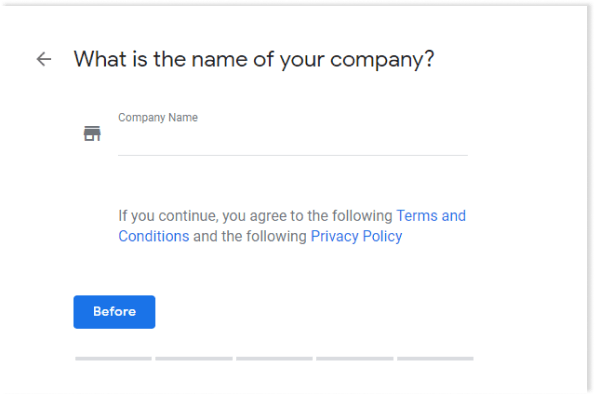The image size is (595, 395).
Task: Click the blue Before button
Action: point(114,312)
